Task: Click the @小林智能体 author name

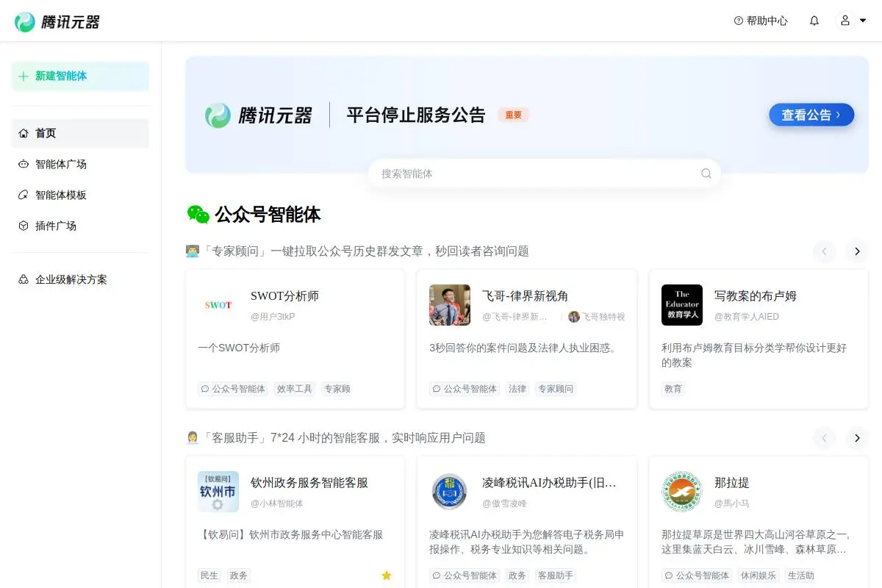Action: point(277,503)
